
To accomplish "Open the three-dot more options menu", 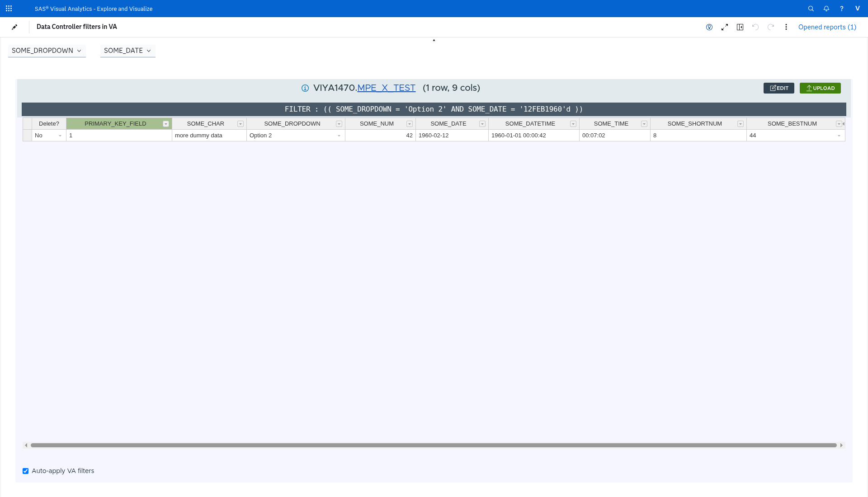I will [x=786, y=27].
